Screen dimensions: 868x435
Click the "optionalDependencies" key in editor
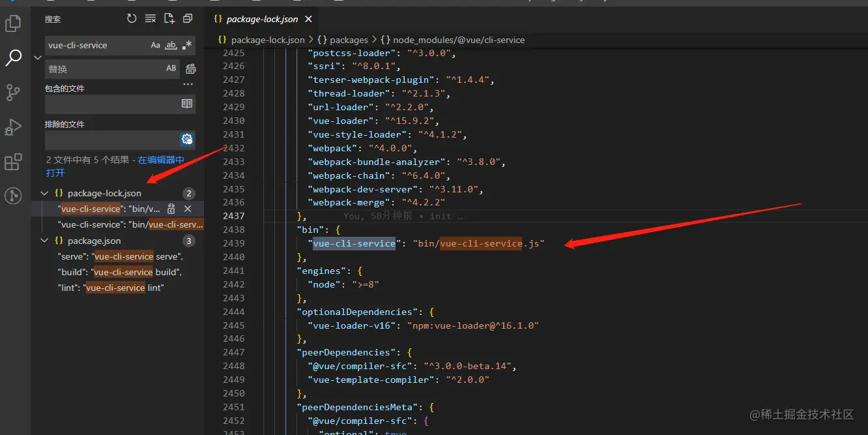[x=357, y=312]
